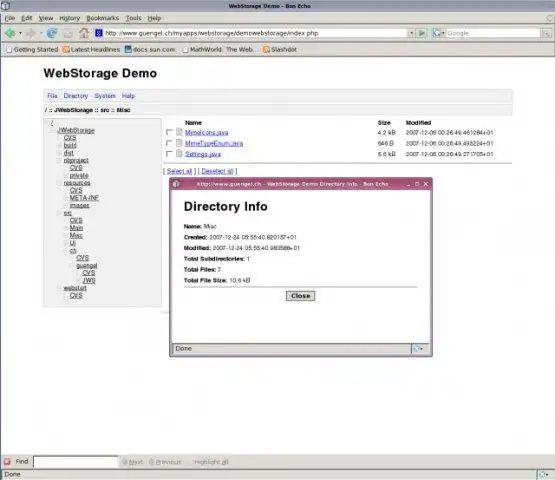The width and height of the screenshot is (555, 480).
Task: Click the activity throbber icon in the menu bar
Action: [x=550, y=18]
